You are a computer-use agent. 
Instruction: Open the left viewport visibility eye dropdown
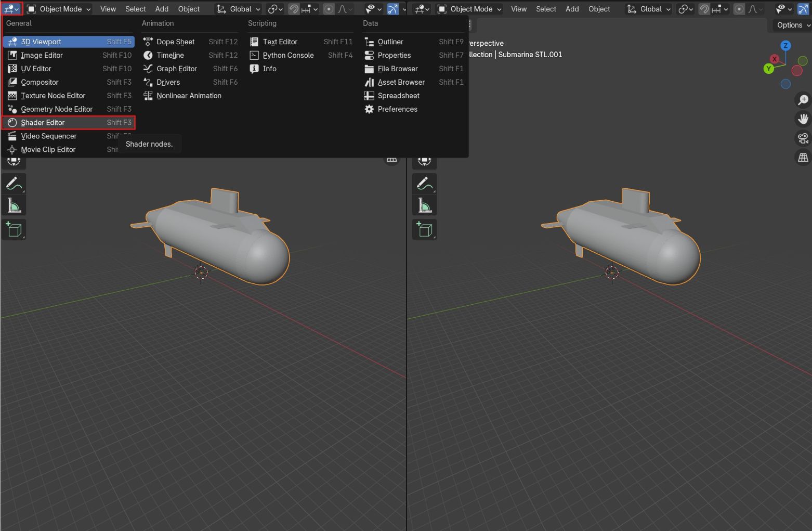pos(374,9)
